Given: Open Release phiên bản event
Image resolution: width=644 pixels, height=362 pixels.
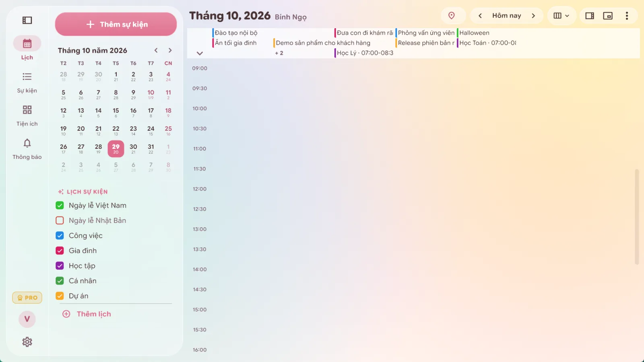Looking at the screenshot, I should point(425,43).
